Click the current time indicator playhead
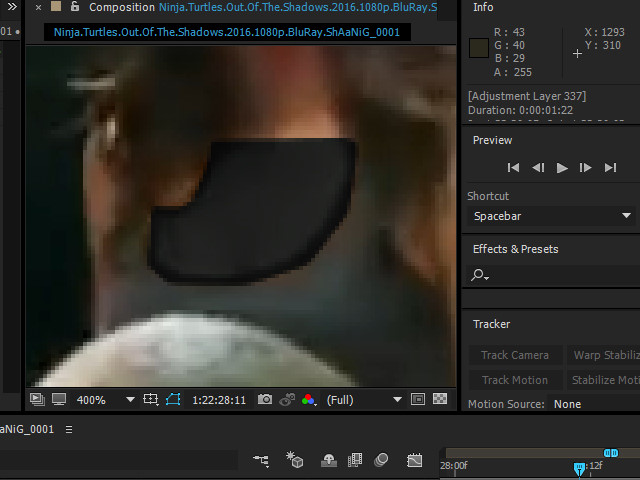The image size is (640, 480). pyautogui.click(x=579, y=469)
